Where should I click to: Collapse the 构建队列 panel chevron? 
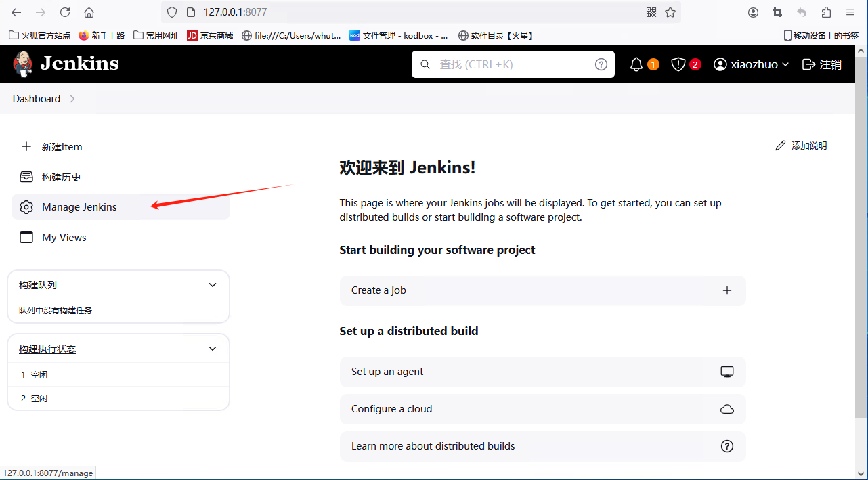[213, 285]
